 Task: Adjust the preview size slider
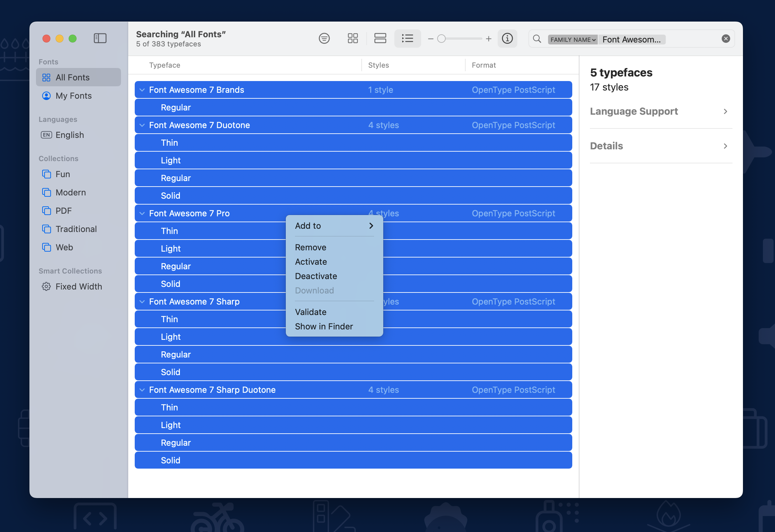tap(442, 39)
